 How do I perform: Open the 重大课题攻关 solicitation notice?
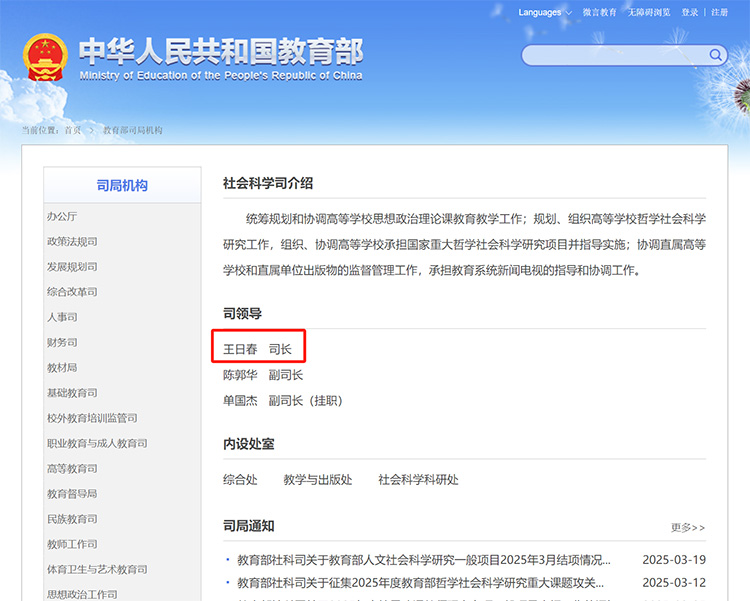pyautogui.click(x=420, y=582)
